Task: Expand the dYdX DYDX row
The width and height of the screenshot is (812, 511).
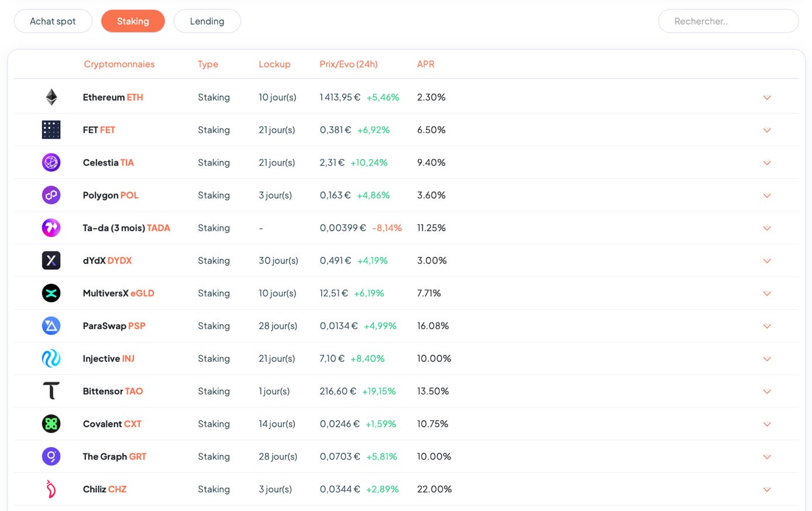Action: [767, 261]
